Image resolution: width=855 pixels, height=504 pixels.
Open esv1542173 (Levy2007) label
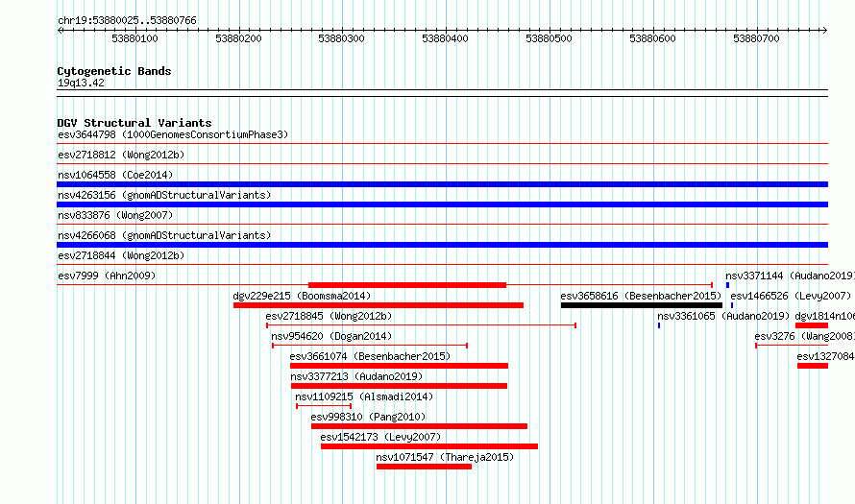pyautogui.click(x=380, y=437)
